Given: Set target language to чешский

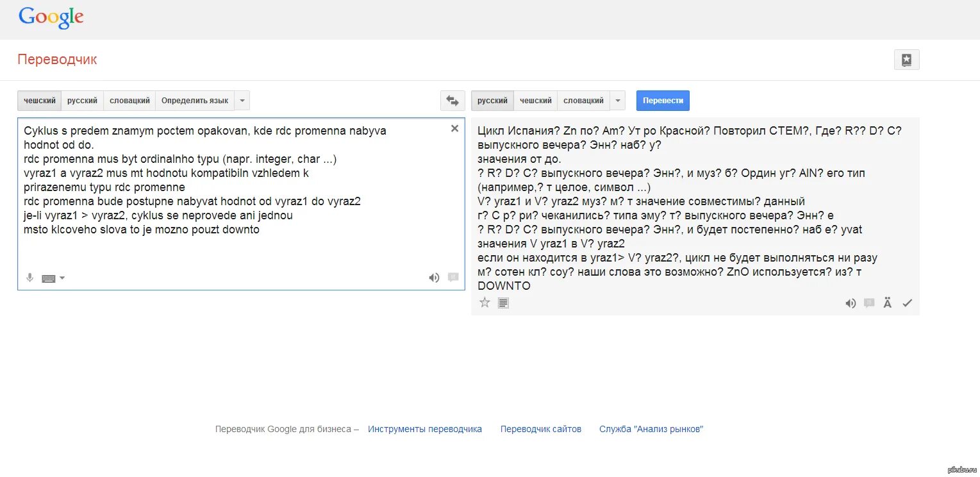Looking at the screenshot, I should click(536, 101).
